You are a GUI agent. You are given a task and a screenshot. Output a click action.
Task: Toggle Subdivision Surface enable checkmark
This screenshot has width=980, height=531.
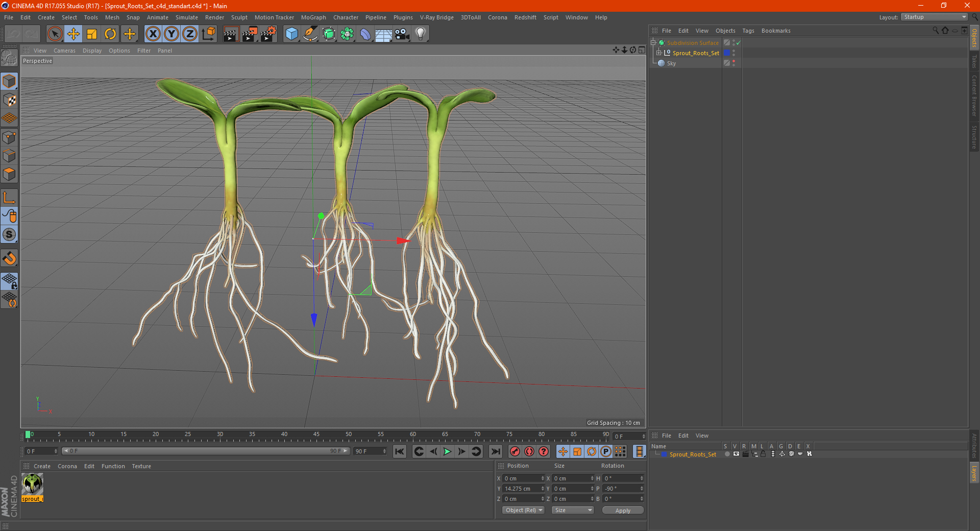coord(739,43)
